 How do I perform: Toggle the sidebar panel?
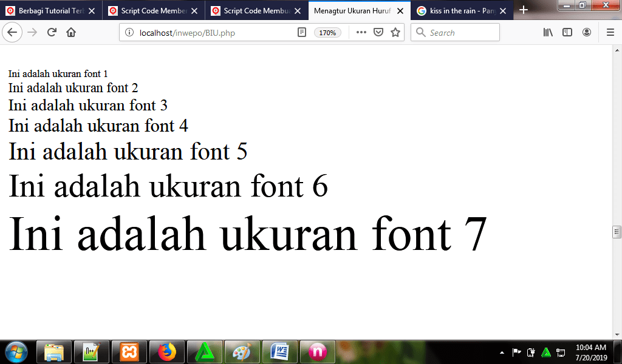[567, 33]
